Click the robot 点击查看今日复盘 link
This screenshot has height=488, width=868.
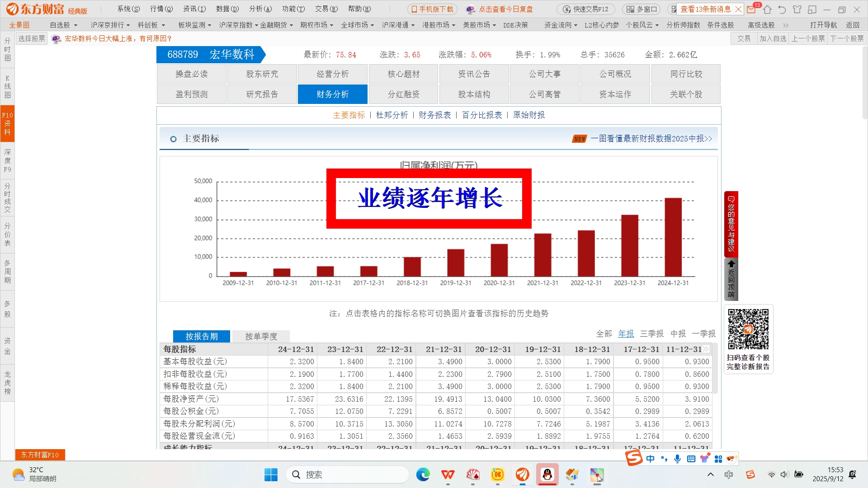(x=500, y=9)
